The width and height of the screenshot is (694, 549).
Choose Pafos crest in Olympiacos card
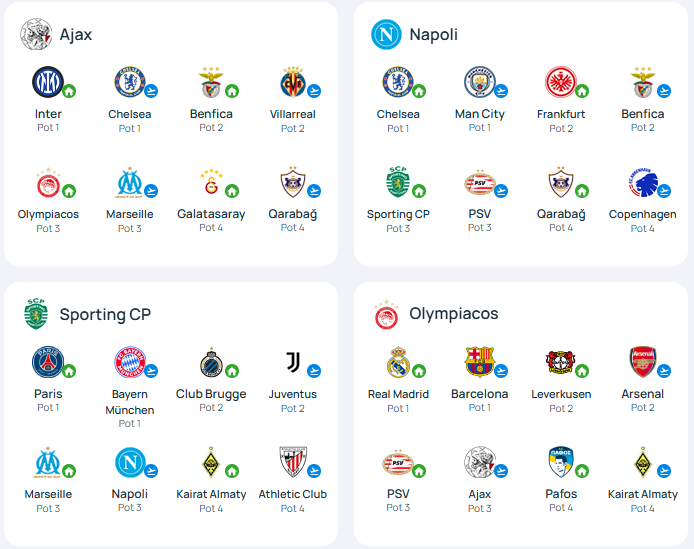pos(561,462)
